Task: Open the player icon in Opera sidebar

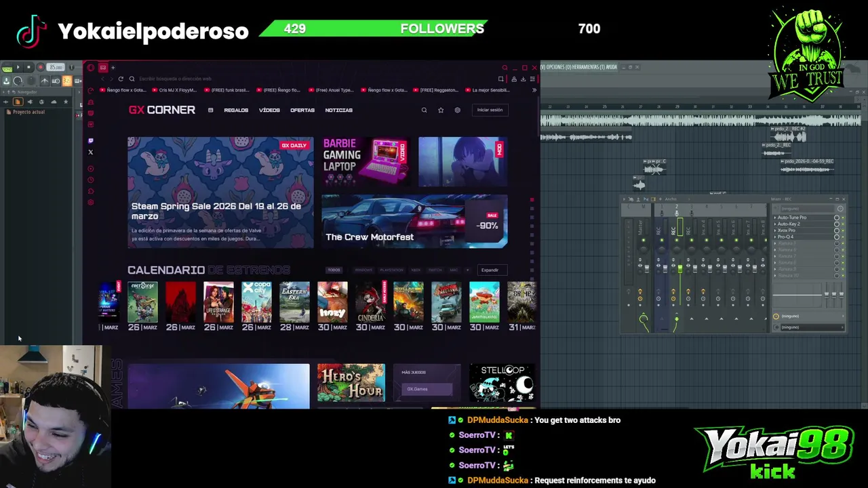Action: 90,169
